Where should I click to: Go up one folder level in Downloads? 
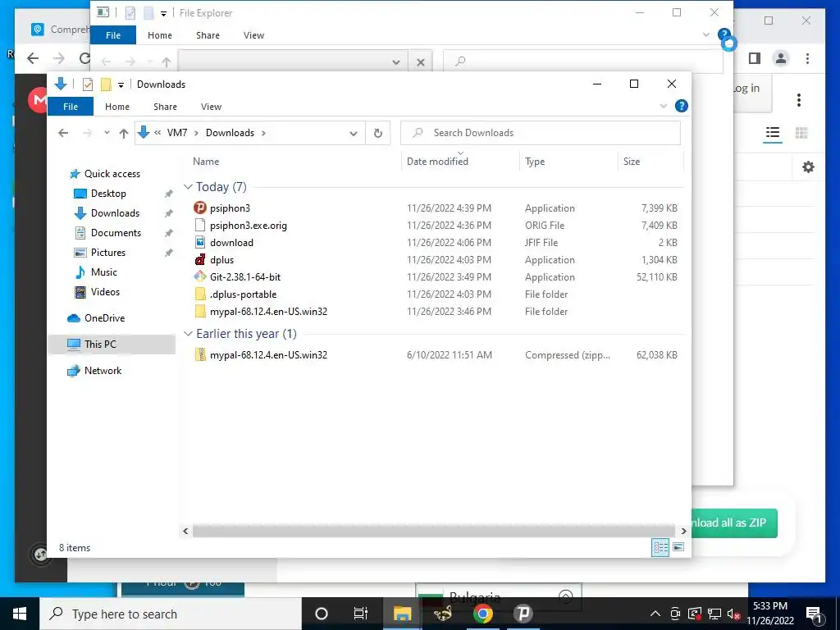(124, 133)
